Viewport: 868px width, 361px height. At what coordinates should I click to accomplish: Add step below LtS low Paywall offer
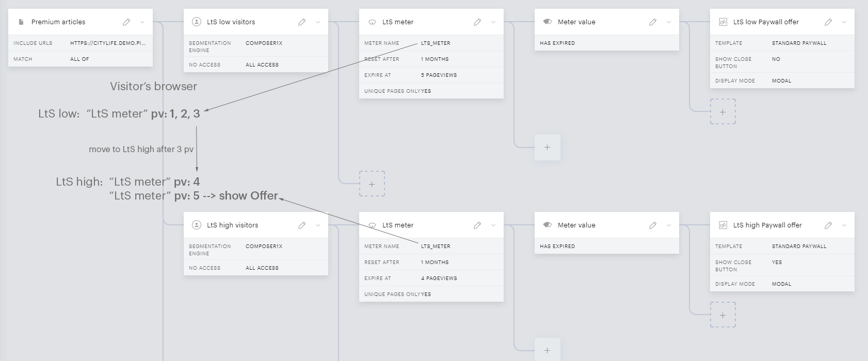723,112
